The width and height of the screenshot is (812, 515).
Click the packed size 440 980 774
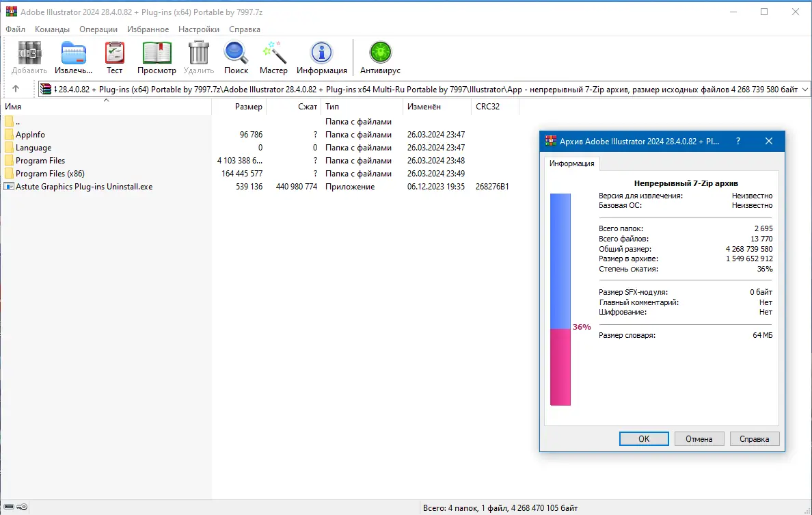pyautogui.click(x=296, y=187)
